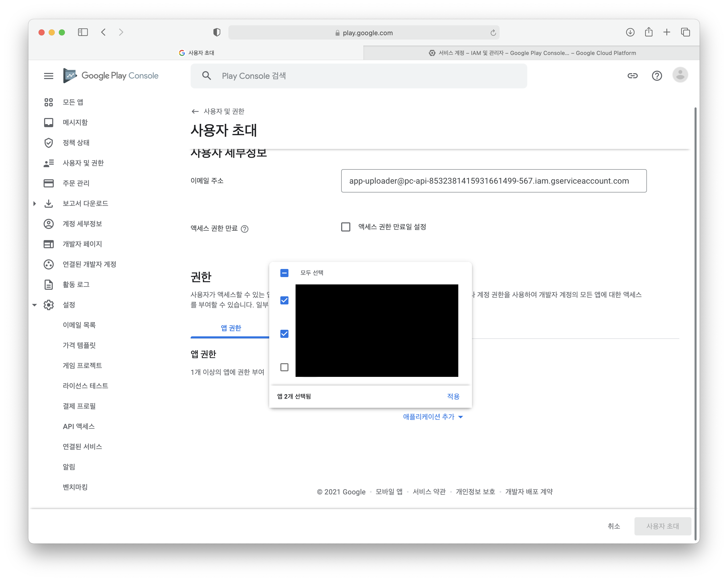Toggle the 모두 선택 checkbox

point(284,273)
